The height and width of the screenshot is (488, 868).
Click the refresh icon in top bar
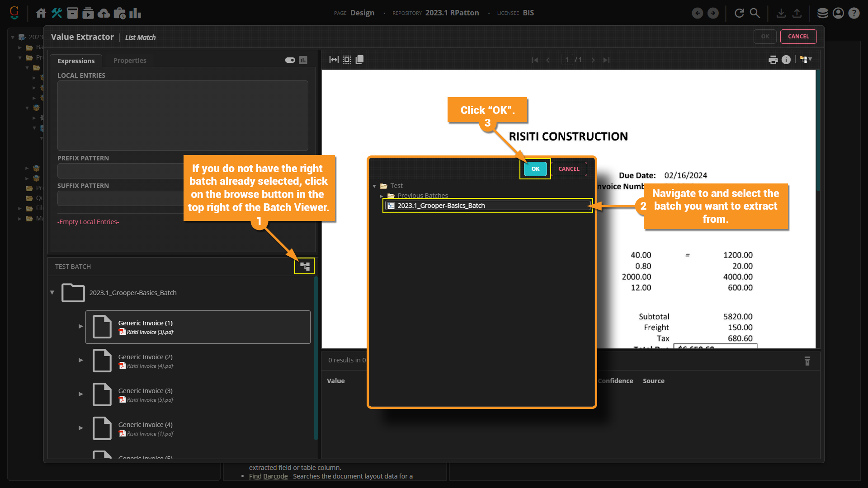pos(739,13)
